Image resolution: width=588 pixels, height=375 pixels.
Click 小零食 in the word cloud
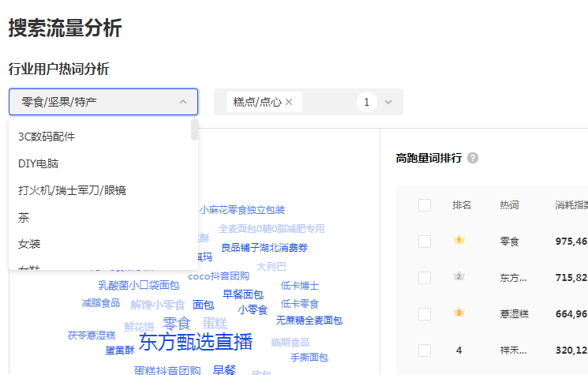253,309
